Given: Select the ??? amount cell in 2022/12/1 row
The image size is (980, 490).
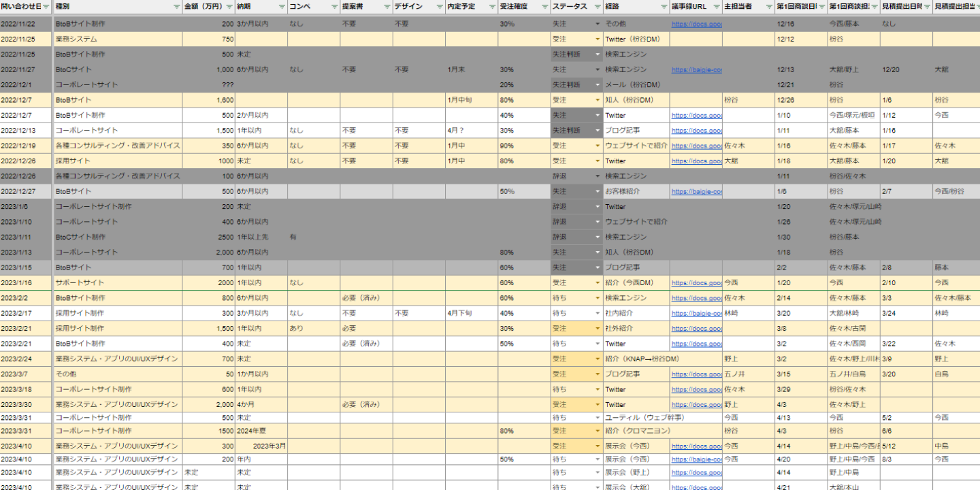Looking at the screenshot, I should (208, 85).
